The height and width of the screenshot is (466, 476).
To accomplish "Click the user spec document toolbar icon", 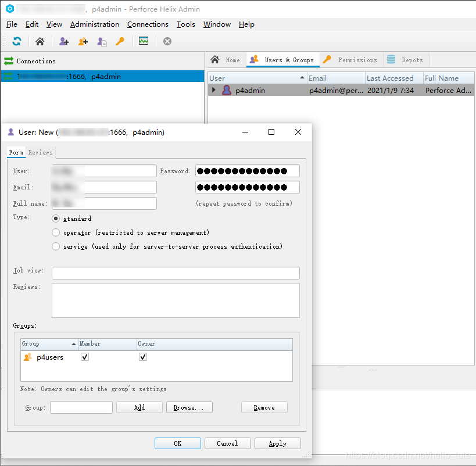I will pyautogui.click(x=102, y=41).
